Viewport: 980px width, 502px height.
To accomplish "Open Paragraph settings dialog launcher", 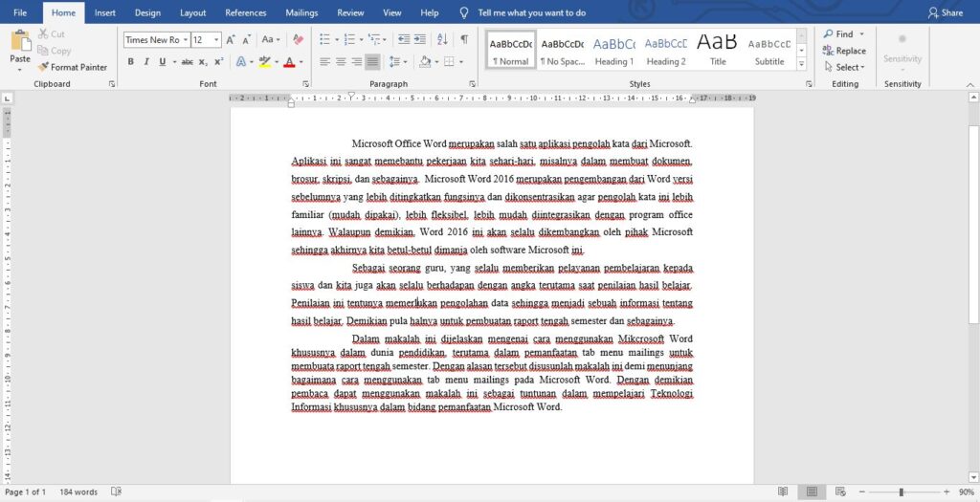I will pos(472,84).
